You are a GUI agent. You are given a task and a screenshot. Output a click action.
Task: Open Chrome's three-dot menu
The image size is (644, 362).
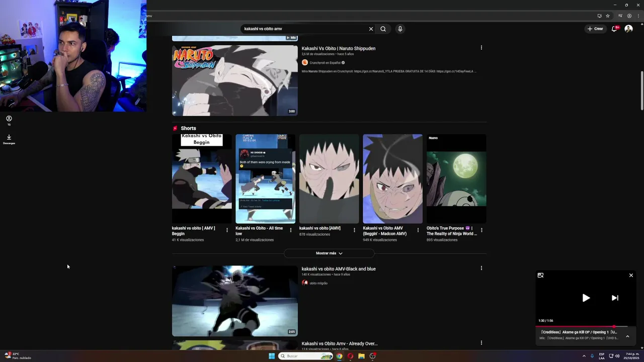[637, 16]
